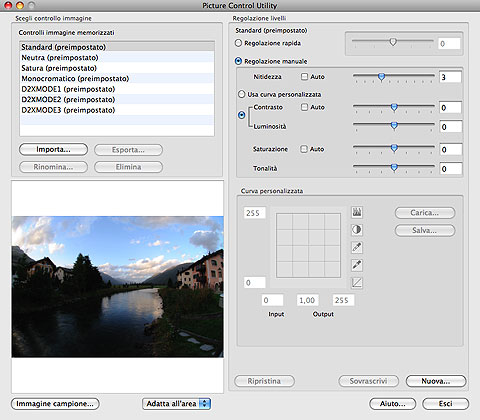Select the Regolazione rapida radio button
Viewport: 480px width, 420px height.
[x=238, y=43]
